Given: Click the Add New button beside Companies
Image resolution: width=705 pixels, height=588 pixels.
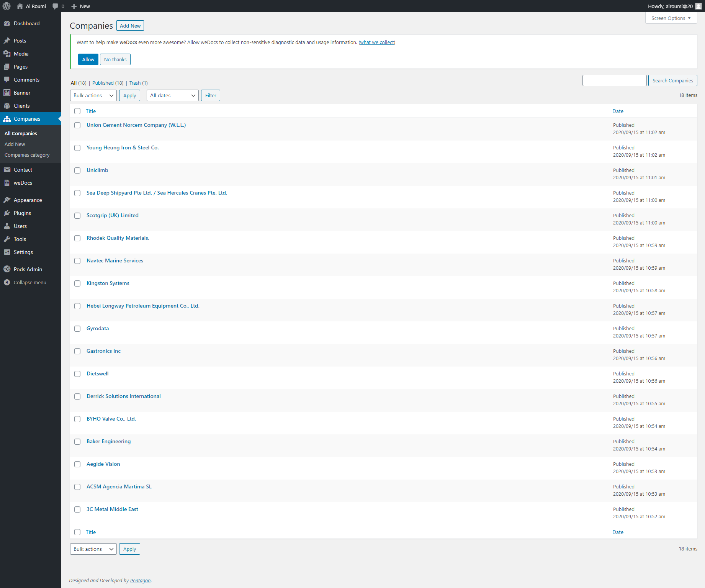Looking at the screenshot, I should pos(130,26).
